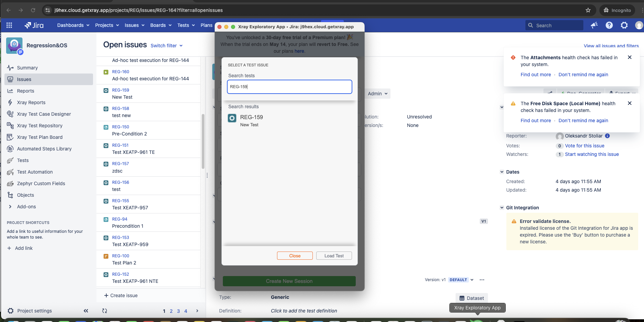The width and height of the screenshot is (644, 322).
Task: Open the more options ellipsis near Version
Action: pos(482,280)
